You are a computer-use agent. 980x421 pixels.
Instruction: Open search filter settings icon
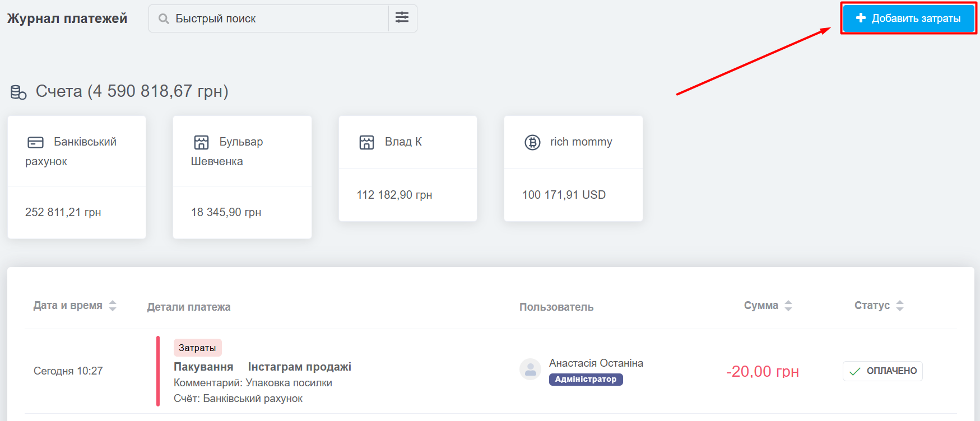[x=402, y=18]
